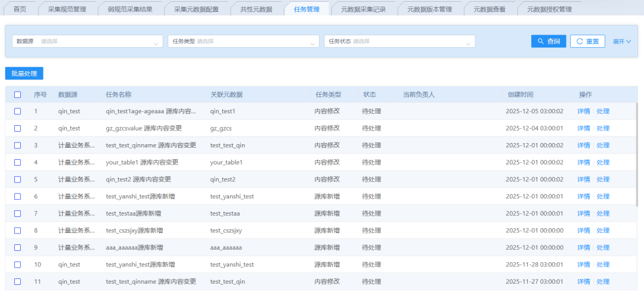
Task: Check the checkbox for row 6
Action: click(17, 197)
